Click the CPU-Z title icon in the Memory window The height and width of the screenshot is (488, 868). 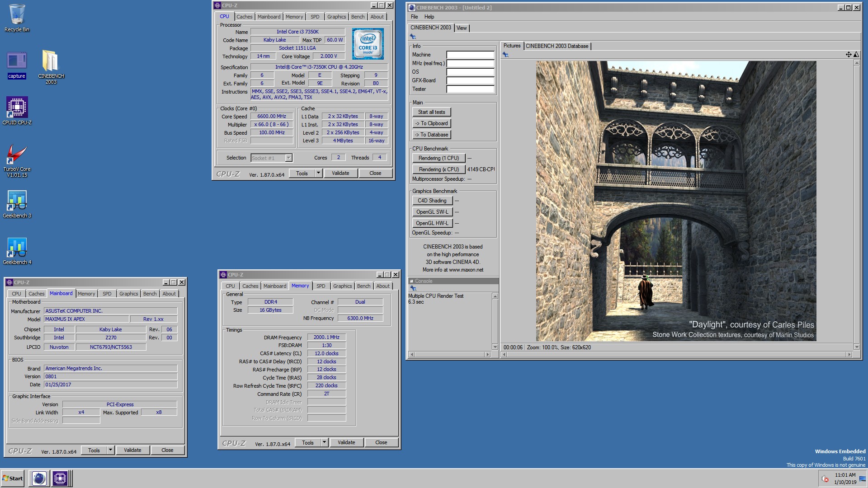click(223, 275)
